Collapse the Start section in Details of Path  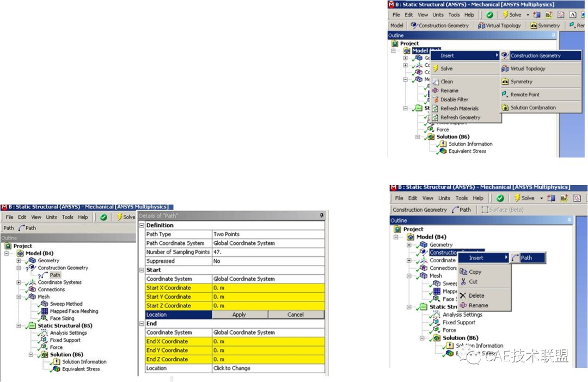pos(142,270)
